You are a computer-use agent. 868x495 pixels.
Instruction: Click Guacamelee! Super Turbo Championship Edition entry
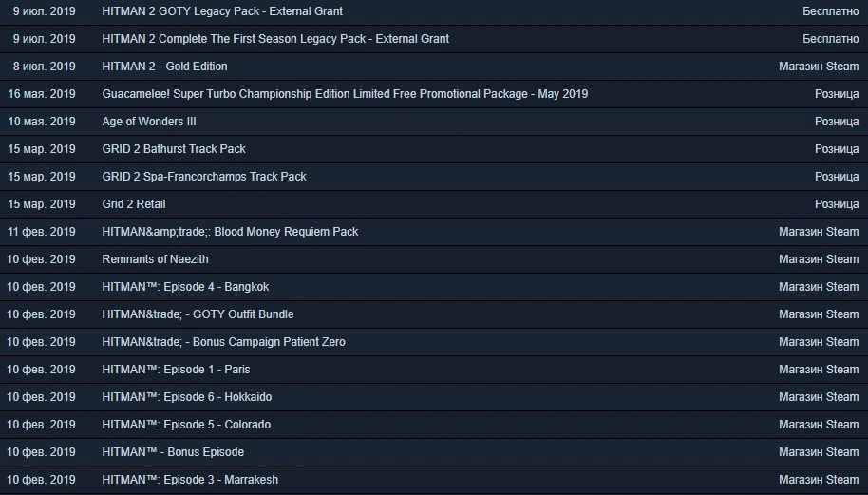345,94
